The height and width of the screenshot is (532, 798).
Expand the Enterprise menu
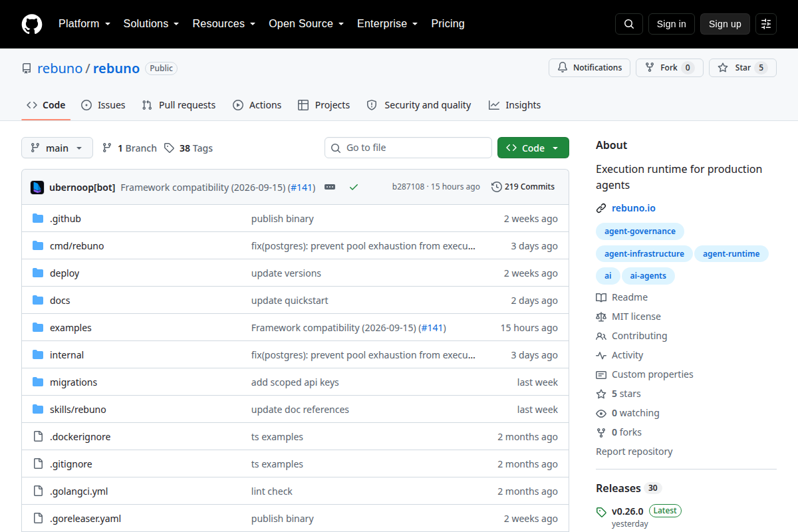coord(387,24)
